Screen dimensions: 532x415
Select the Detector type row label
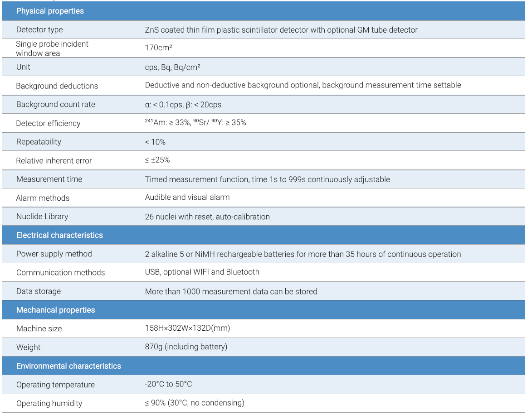click(x=39, y=30)
